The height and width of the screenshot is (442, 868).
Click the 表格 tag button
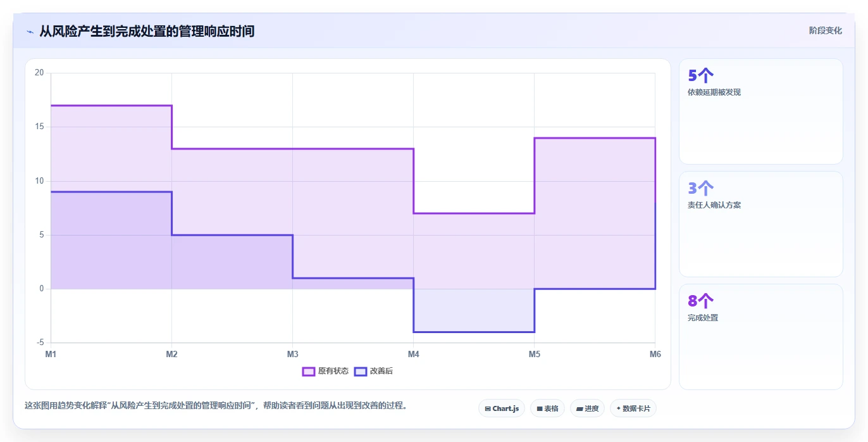pos(547,408)
